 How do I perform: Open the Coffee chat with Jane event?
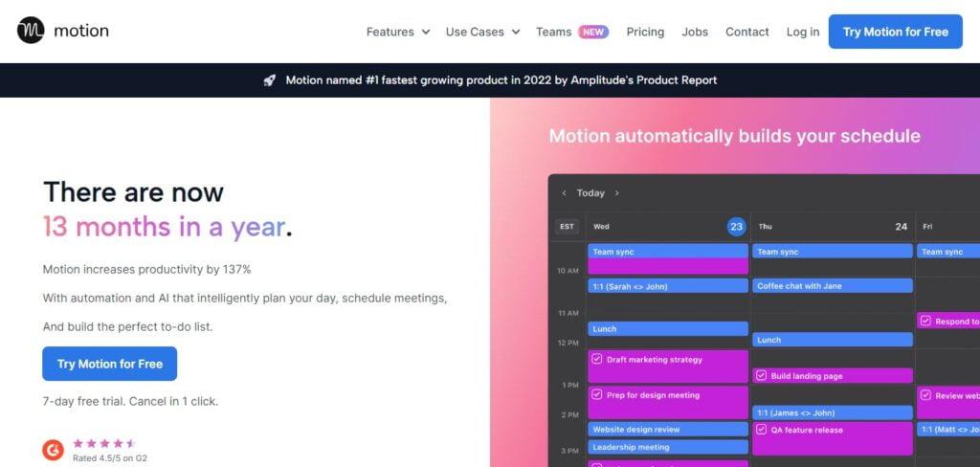[x=833, y=286]
